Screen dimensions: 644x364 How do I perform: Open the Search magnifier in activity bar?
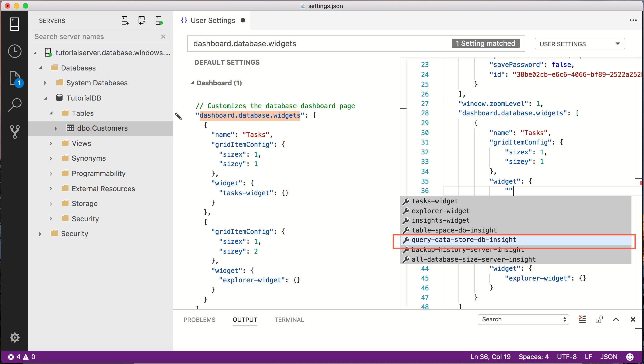tap(15, 105)
